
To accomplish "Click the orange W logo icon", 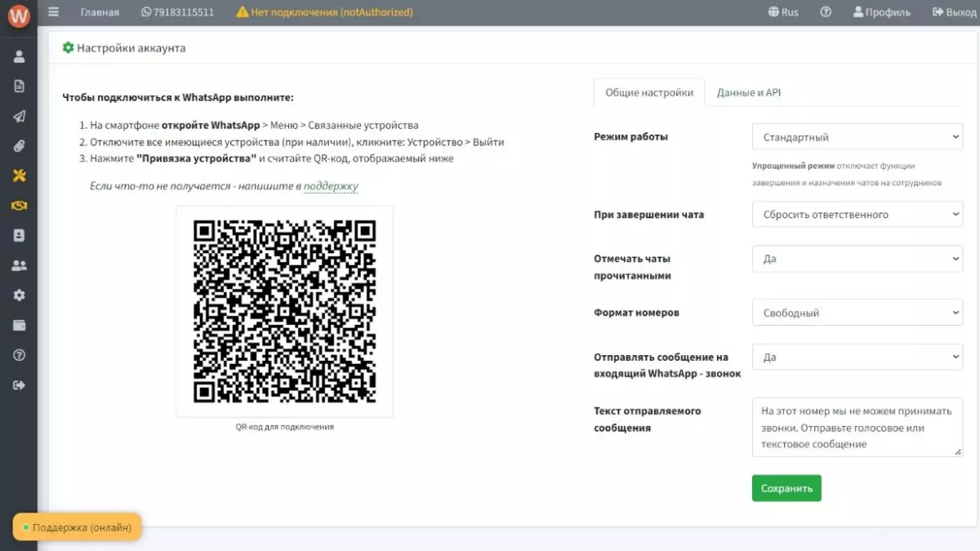I will point(19,16).
